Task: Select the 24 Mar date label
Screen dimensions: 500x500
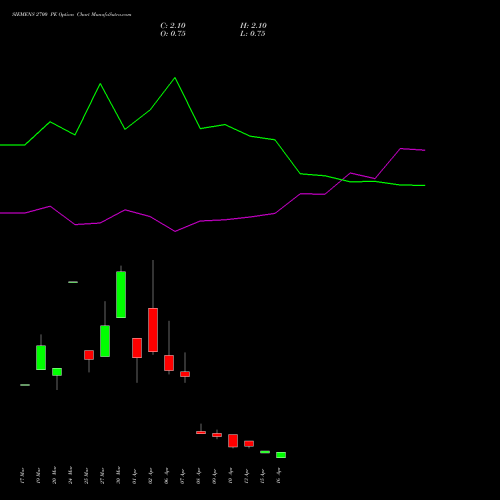Action: point(70,475)
